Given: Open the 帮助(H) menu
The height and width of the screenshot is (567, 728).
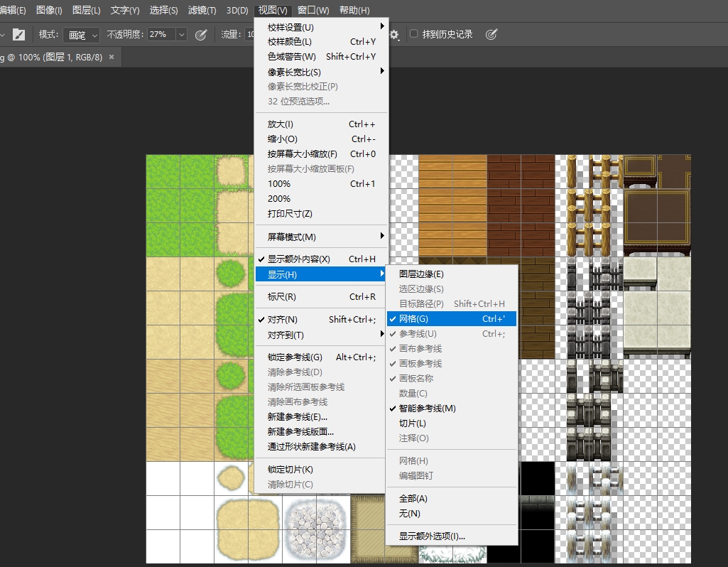Looking at the screenshot, I should point(354,10).
